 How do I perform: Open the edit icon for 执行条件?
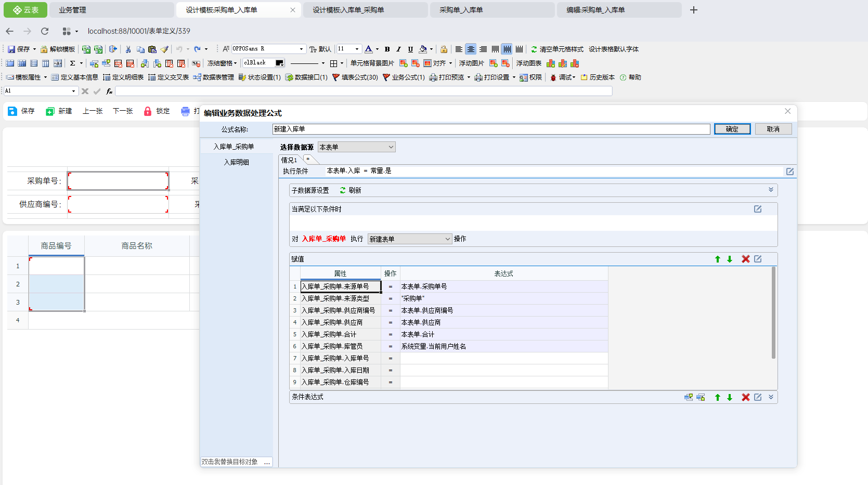pyautogui.click(x=789, y=172)
